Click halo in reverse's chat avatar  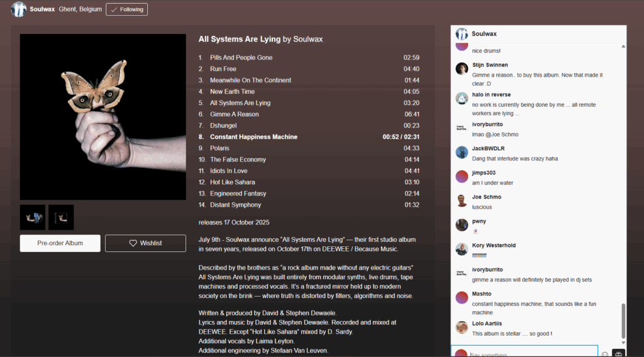(x=462, y=99)
